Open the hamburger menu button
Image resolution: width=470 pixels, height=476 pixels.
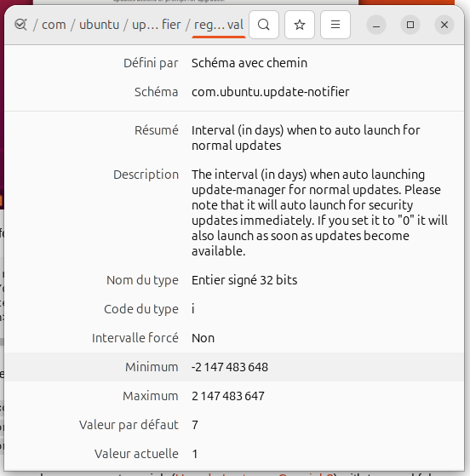(335, 25)
